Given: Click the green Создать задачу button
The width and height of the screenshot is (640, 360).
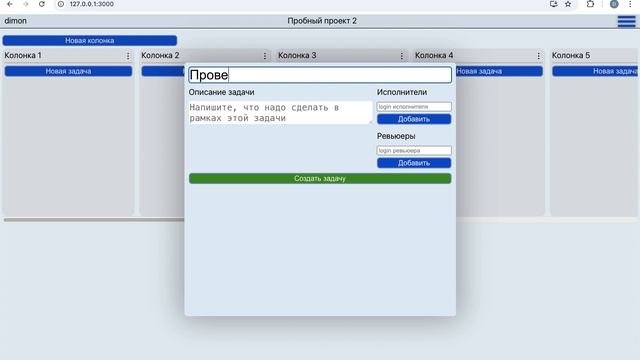Looking at the screenshot, I should (x=320, y=178).
